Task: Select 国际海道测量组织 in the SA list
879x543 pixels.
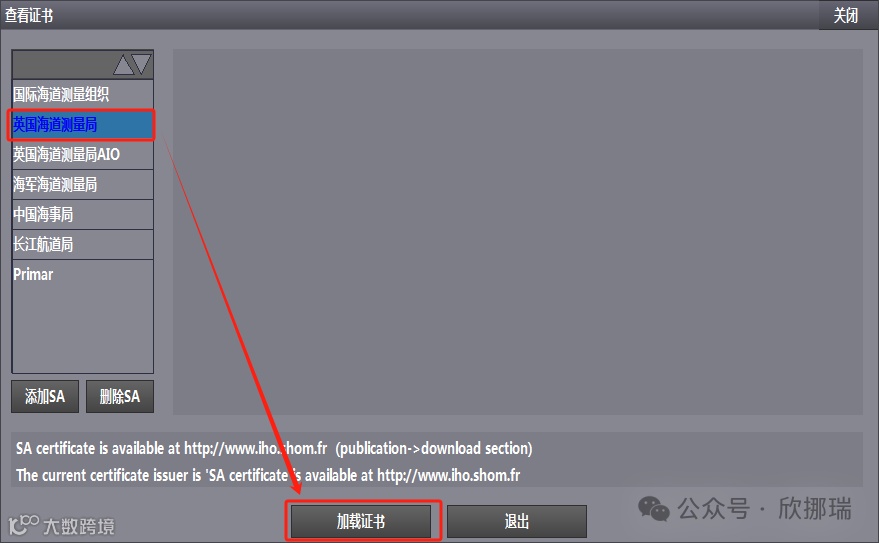Action: click(x=82, y=94)
